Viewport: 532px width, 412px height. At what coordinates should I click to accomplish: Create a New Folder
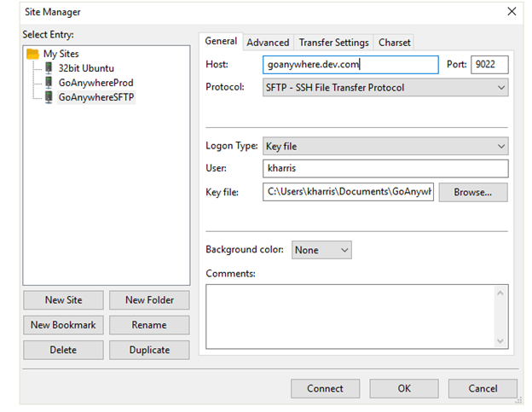click(x=149, y=300)
